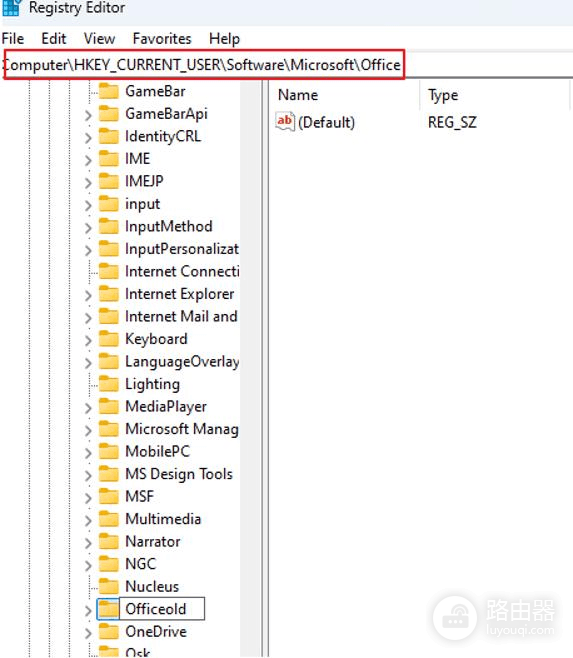
Task: Expand the GameBarApi key
Action: click(88, 115)
